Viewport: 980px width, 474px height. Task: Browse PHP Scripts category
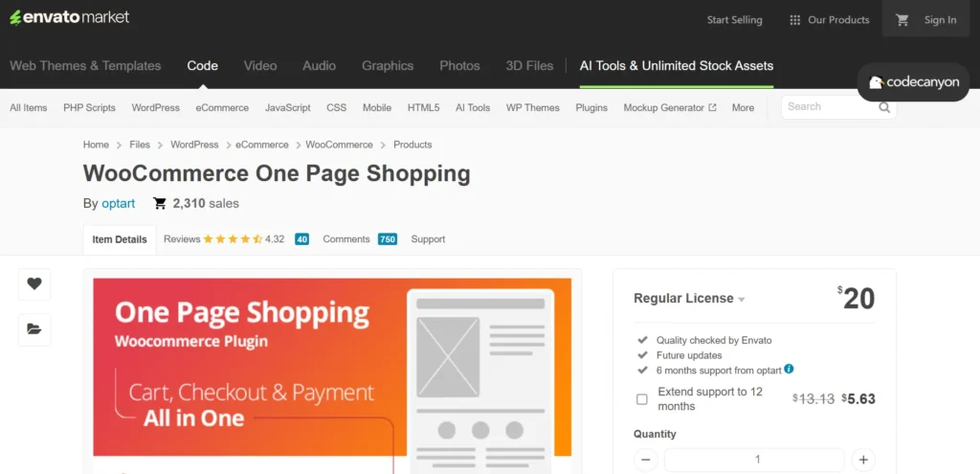click(89, 107)
